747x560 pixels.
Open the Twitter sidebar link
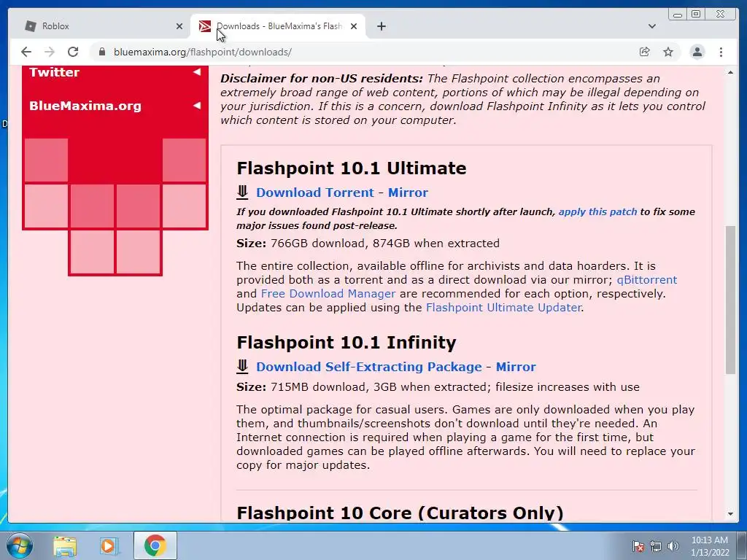pyautogui.click(x=54, y=72)
